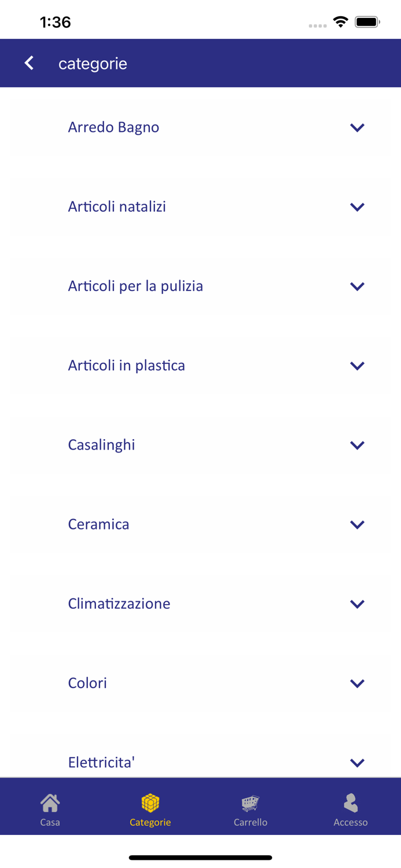Open the Elettricita' category
The height and width of the screenshot is (868, 401).
(x=200, y=762)
